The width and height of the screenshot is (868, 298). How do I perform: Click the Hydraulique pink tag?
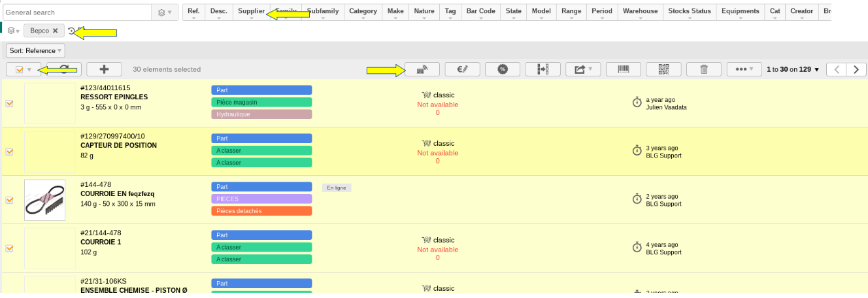click(x=261, y=114)
